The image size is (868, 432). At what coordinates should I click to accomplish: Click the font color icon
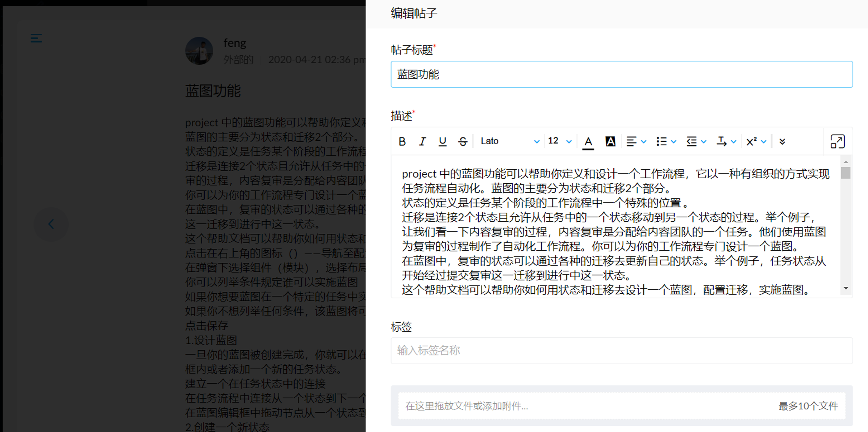[x=588, y=141]
